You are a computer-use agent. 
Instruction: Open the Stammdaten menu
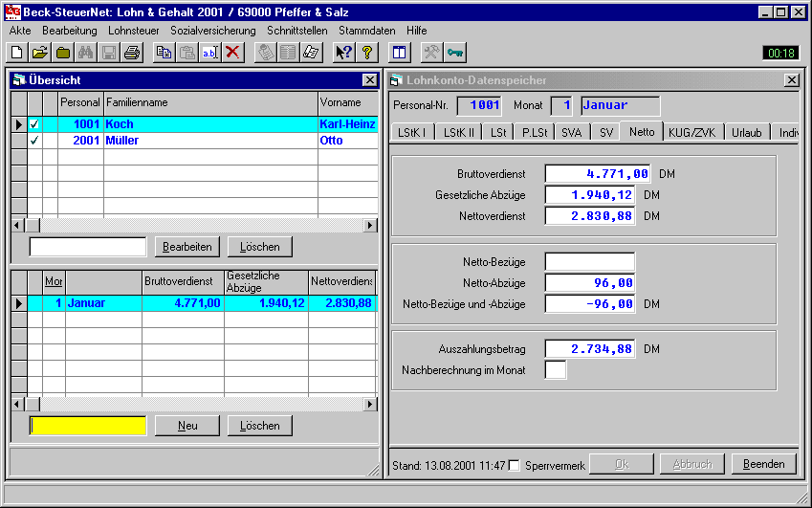[367, 31]
